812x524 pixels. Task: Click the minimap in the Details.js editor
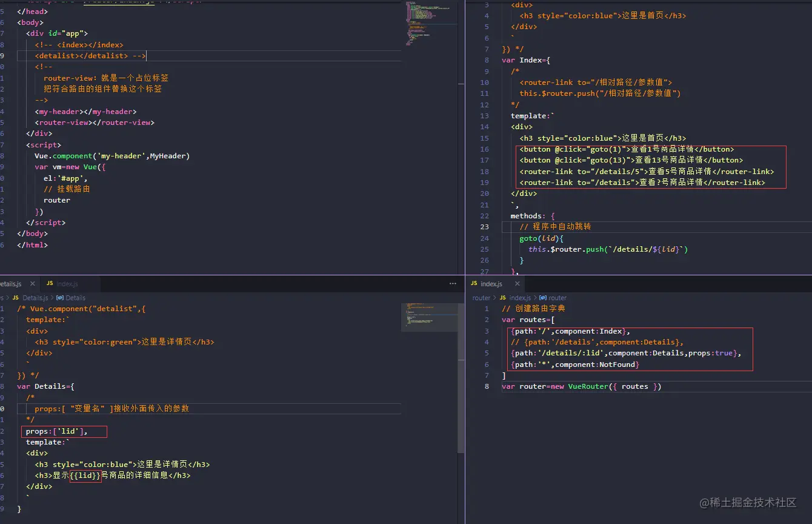click(429, 317)
